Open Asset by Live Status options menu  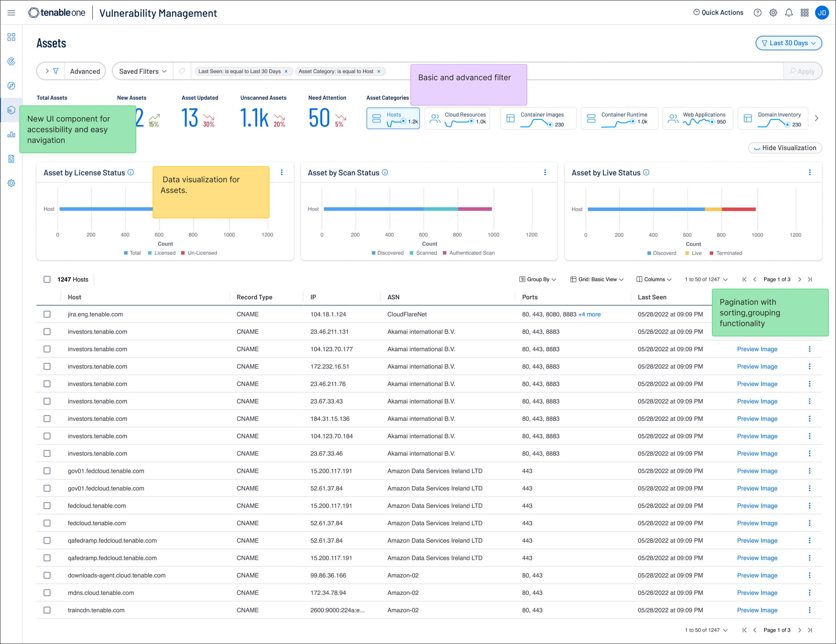tap(809, 173)
